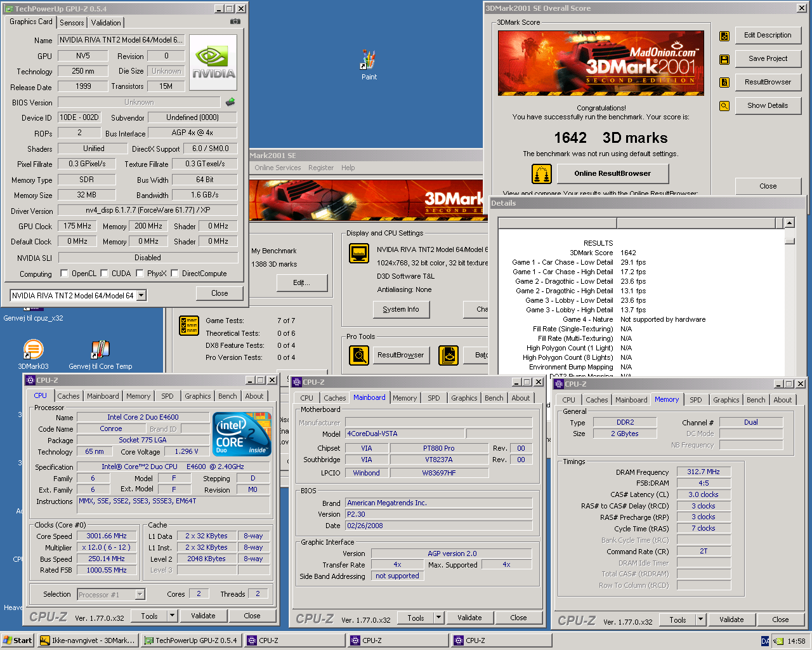Click the Save Project button
Screen dimensions: 812x650
click(x=768, y=58)
